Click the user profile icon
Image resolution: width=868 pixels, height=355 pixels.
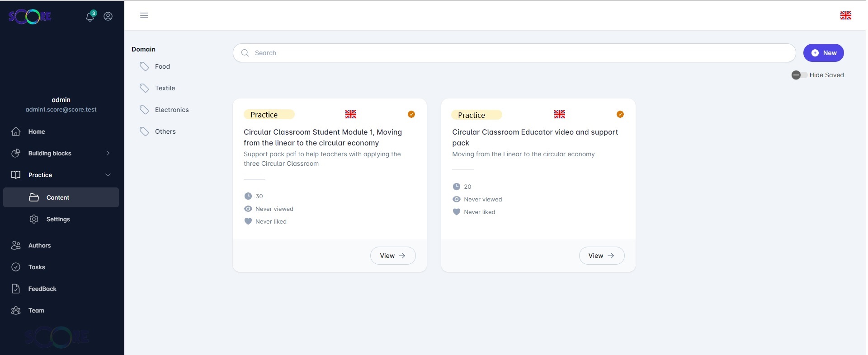click(108, 16)
